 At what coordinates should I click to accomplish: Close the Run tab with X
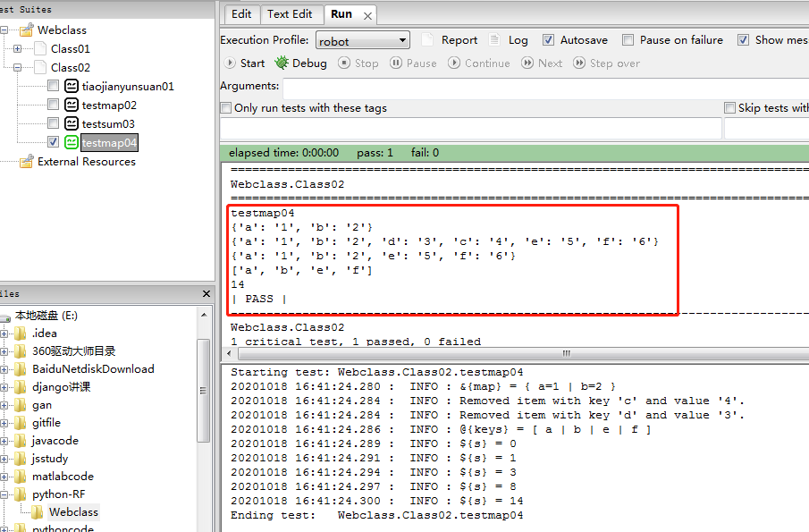click(x=368, y=16)
